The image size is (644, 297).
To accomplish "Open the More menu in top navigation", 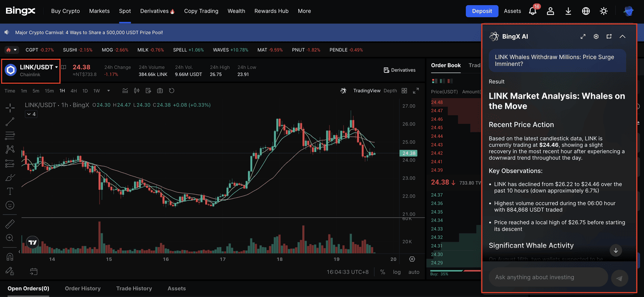I will click(304, 11).
